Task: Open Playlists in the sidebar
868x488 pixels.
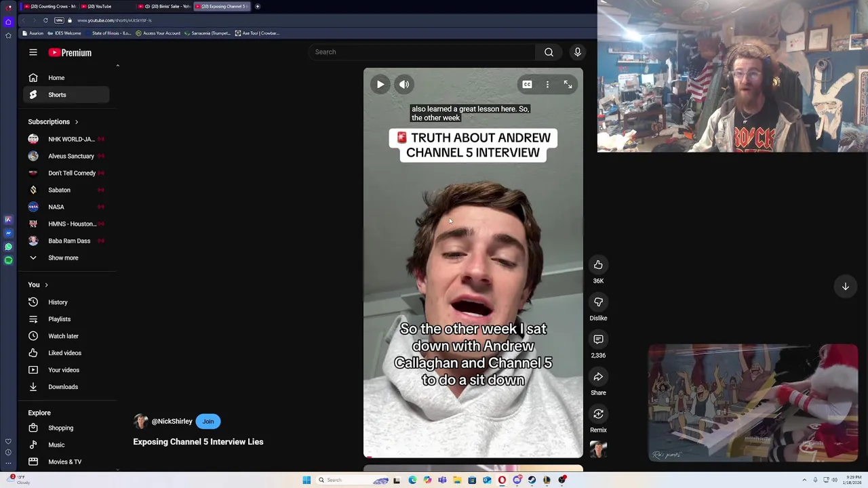Action: (x=66, y=319)
